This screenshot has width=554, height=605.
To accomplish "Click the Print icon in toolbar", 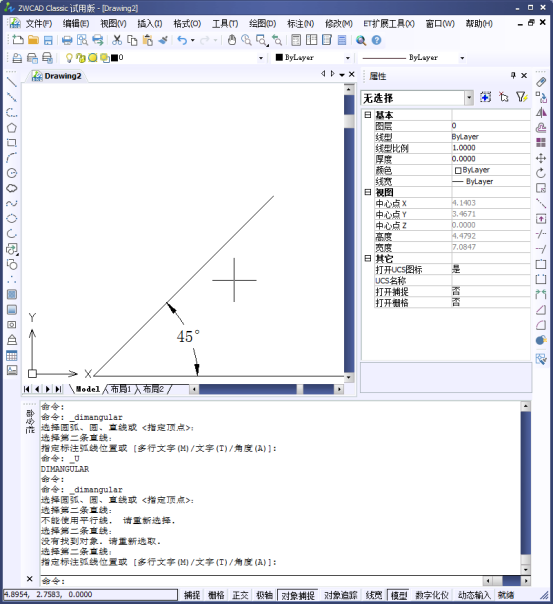I will [x=67, y=40].
